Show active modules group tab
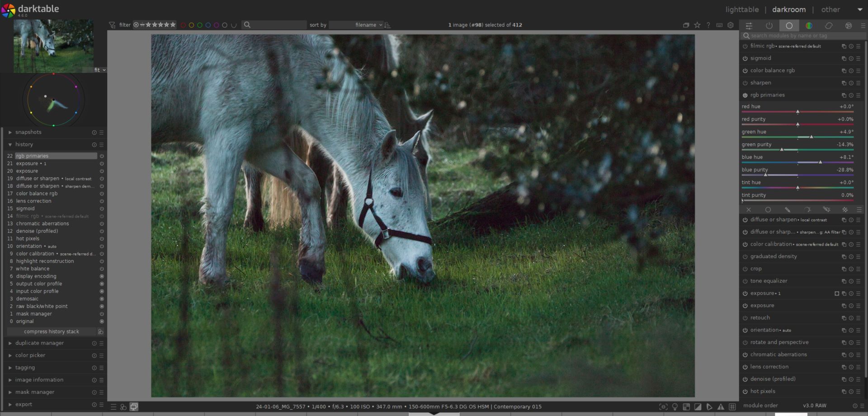Viewport: 868px width, 416px height. click(x=769, y=26)
